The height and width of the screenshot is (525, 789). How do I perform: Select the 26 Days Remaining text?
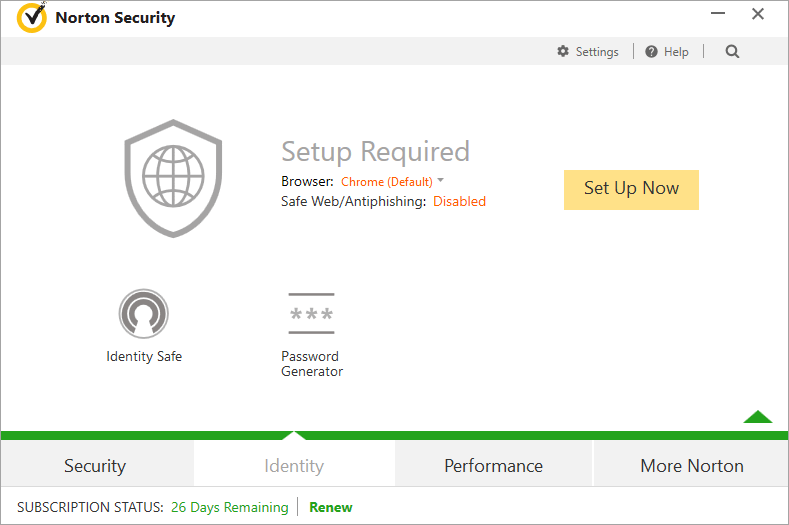coord(229,507)
